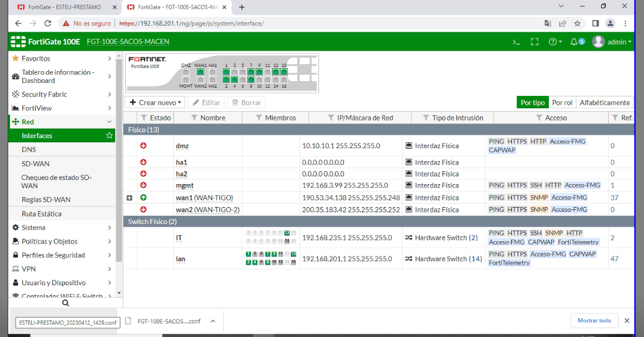
Task: Click the star icon beside Interfaces
Action: [x=109, y=136]
